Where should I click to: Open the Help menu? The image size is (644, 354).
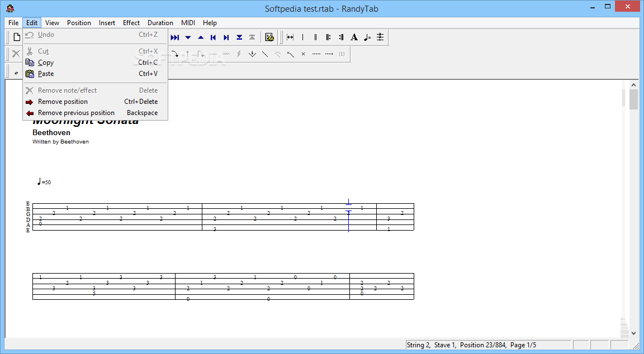[x=210, y=22]
